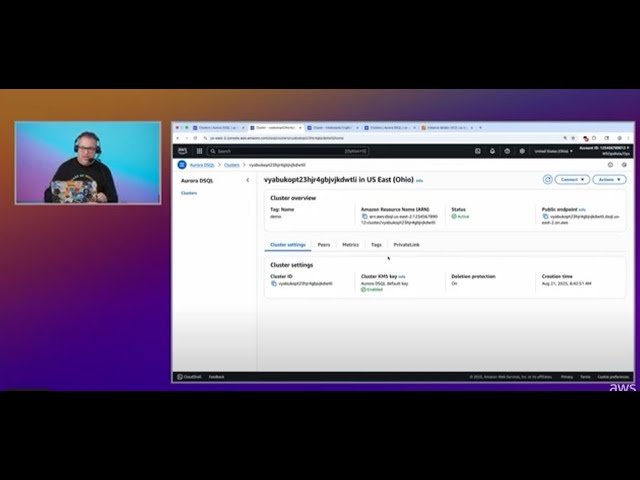Close the active cluster browser tab
This screenshot has height=480, width=640.
pos(300,128)
